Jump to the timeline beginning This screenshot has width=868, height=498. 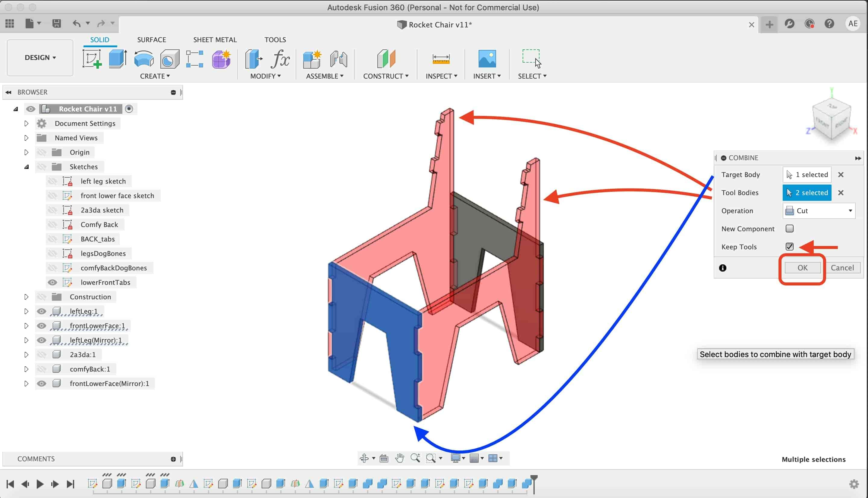(10, 484)
